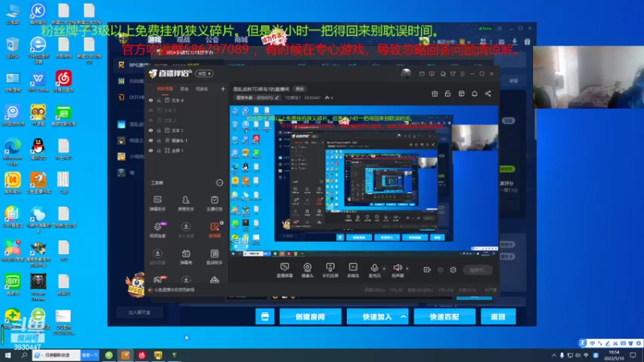Toggle visibility of the 文本 3 source
The width and height of the screenshot is (644, 362).
tap(151, 110)
